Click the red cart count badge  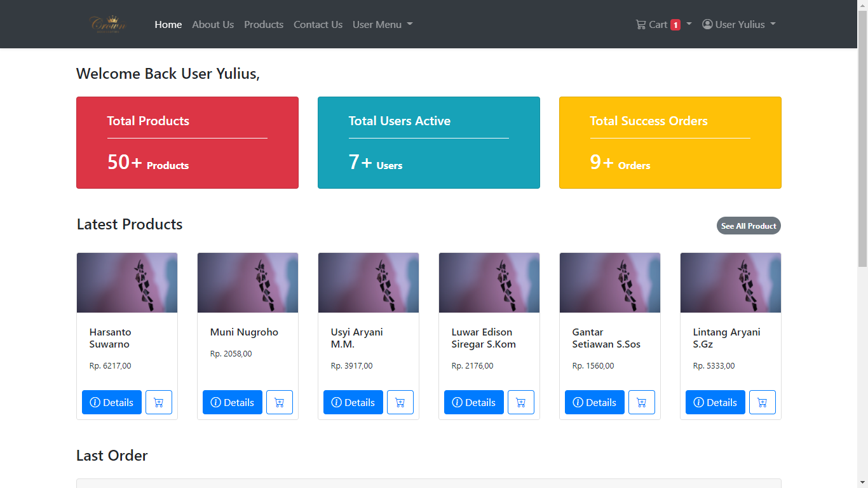[675, 25]
